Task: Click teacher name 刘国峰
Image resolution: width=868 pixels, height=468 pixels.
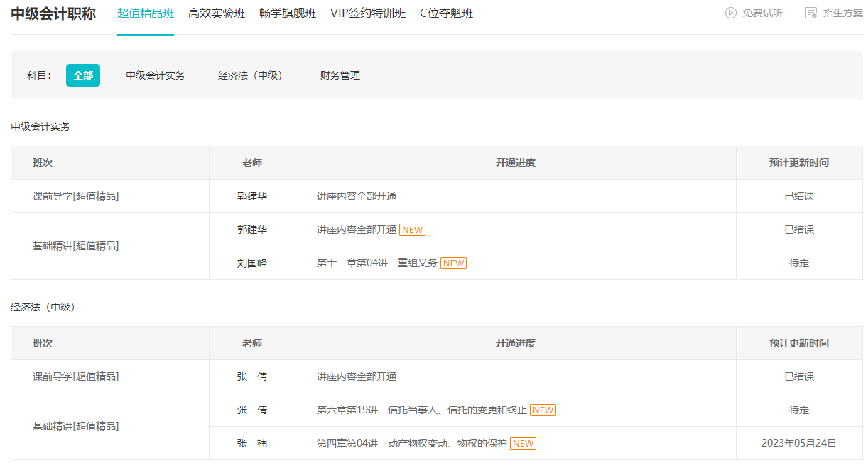Action: (252, 263)
